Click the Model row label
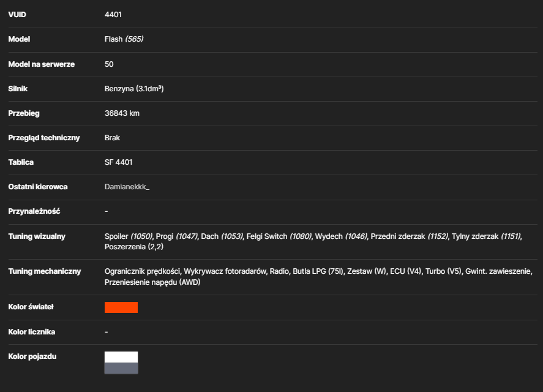Image resolution: width=543 pixels, height=392 pixels. [x=19, y=39]
